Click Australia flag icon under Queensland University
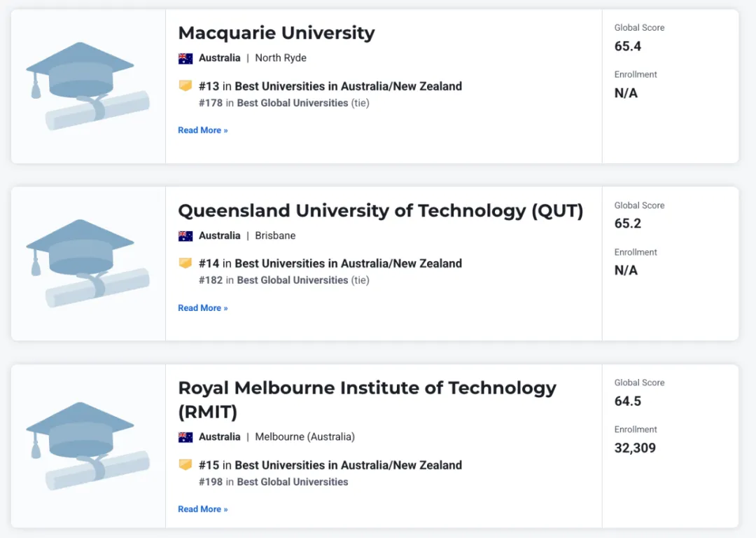This screenshot has width=756, height=538. tap(185, 236)
